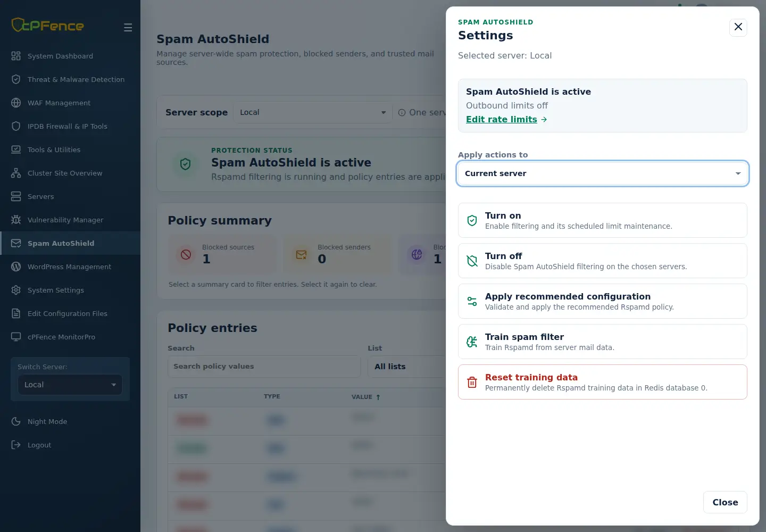
Task: Select the Blocked senders summary card
Action: click(338, 254)
